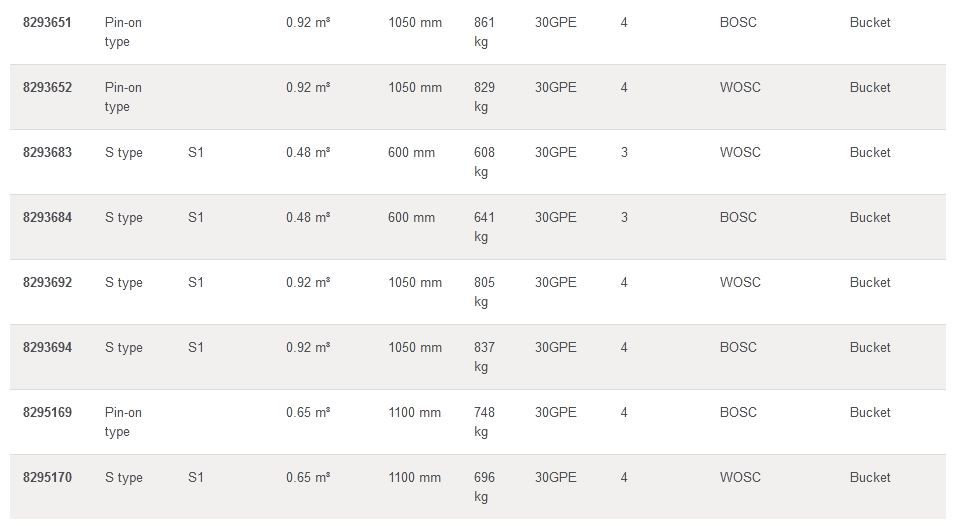The image size is (962, 526).
Task: Click the 861 kg weight cell
Action: click(x=484, y=32)
